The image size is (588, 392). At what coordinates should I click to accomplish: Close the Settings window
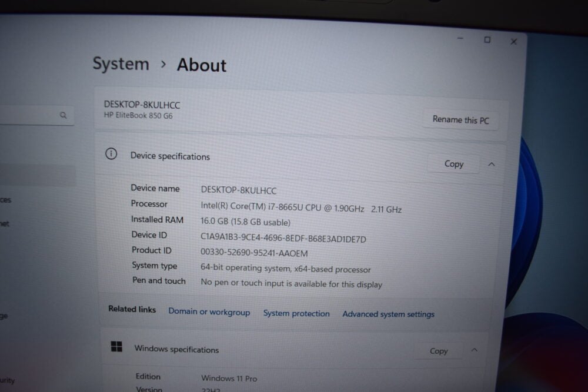514,41
